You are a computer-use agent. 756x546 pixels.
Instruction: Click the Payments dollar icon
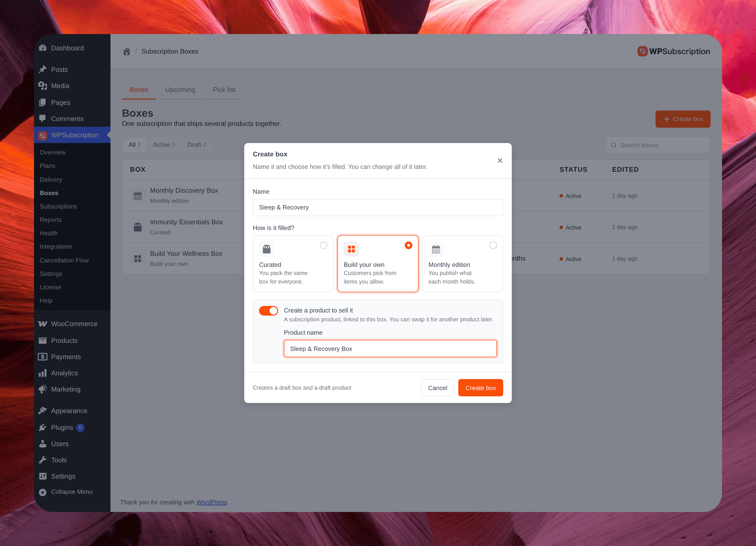[43, 357]
